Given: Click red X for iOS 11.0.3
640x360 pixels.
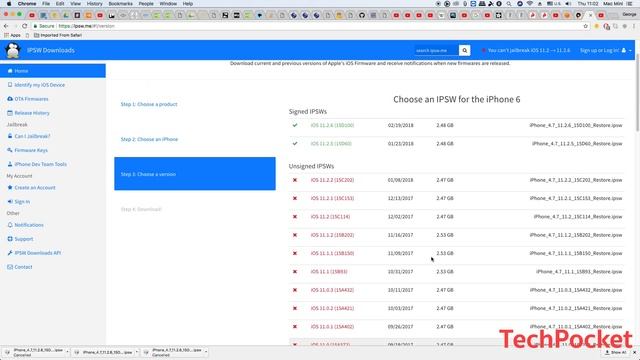Looking at the screenshot, I should 295,290.
